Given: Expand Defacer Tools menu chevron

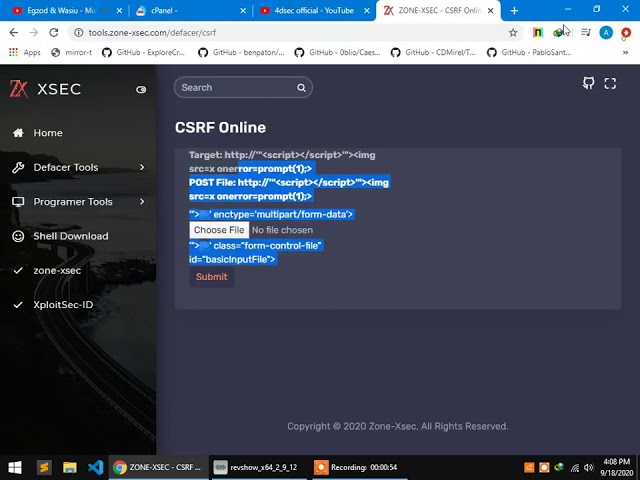Looking at the screenshot, I should 142,167.
